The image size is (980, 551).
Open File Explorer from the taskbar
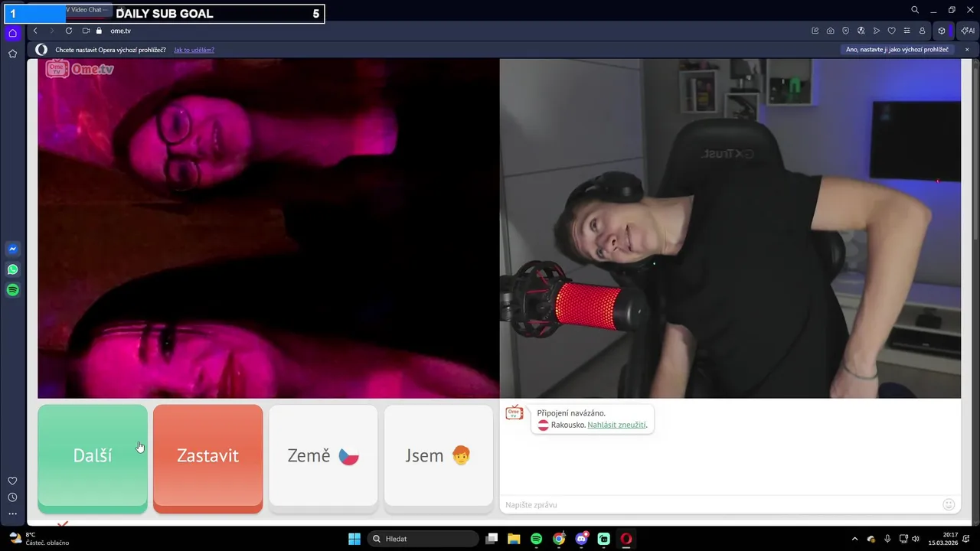pos(514,539)
